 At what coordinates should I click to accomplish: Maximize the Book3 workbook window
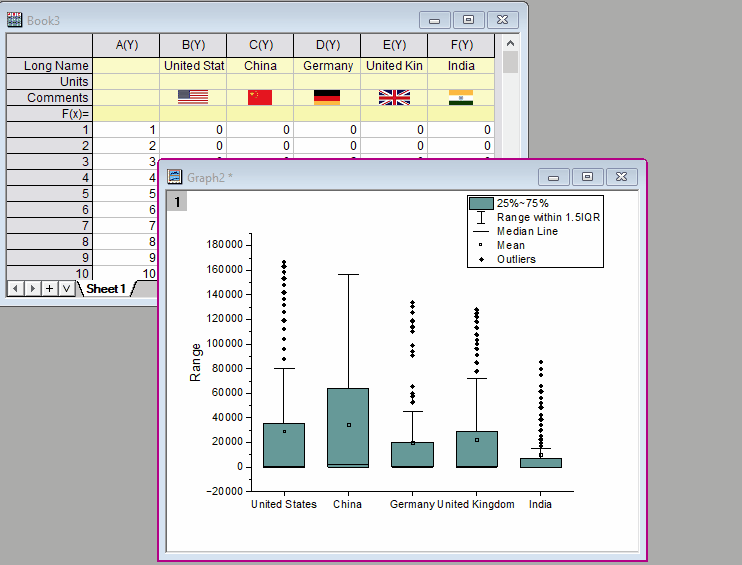tap(468, 19)
